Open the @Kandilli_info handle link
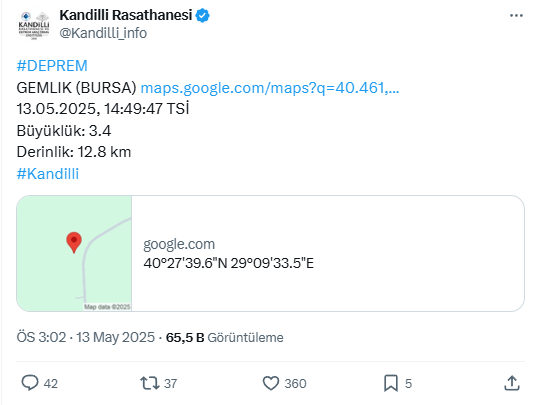 coord(103,33)
